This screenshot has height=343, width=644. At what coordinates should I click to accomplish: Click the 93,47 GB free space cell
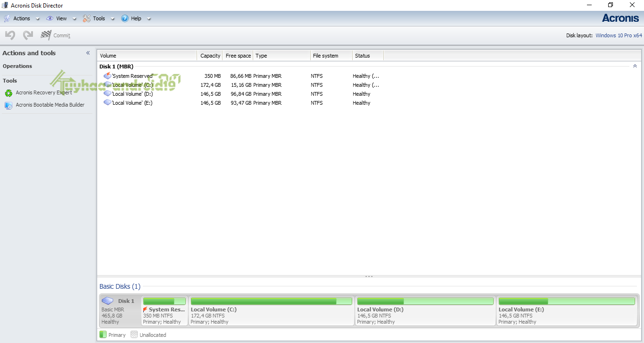tap(241, 103)
